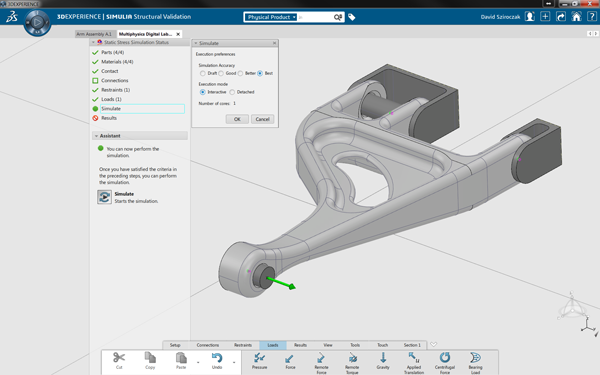Click the Simulate link in Assistant
Viewport: 600px width, 375px height.
tap(124, 194)
